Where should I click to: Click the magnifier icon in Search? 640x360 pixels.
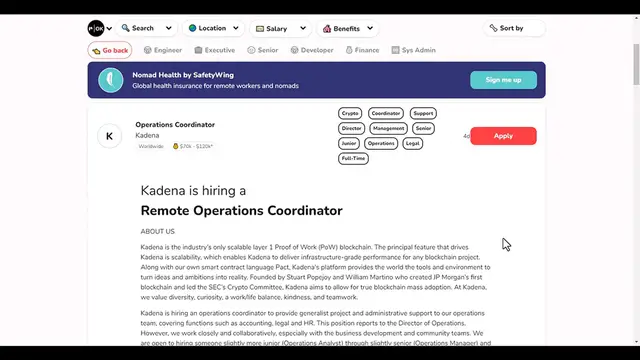[x=125, y=28]
